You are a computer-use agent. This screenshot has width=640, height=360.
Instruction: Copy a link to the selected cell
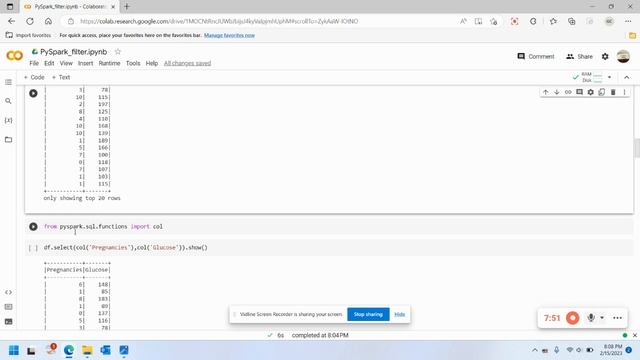(x=568, y=92)
